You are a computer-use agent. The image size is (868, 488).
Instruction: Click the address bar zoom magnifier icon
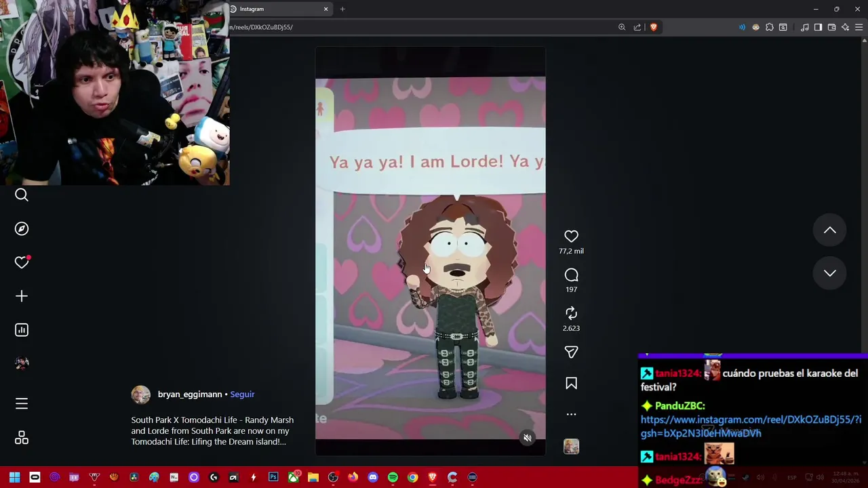[622, 27]
